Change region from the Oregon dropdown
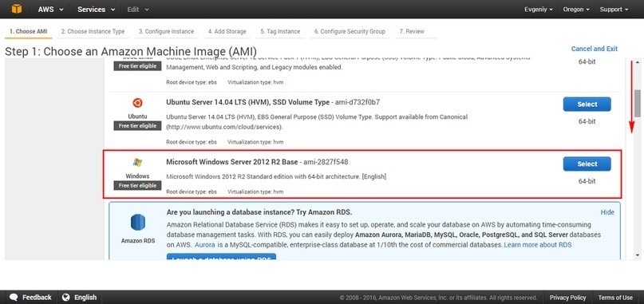This screenshot has height=304, width=644. tap(576, 10)
